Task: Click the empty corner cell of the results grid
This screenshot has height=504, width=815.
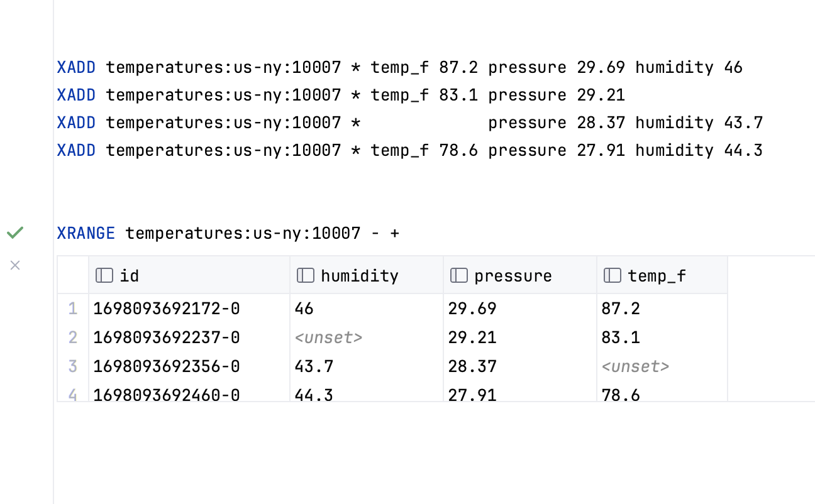Action: [x=72, y=275]
